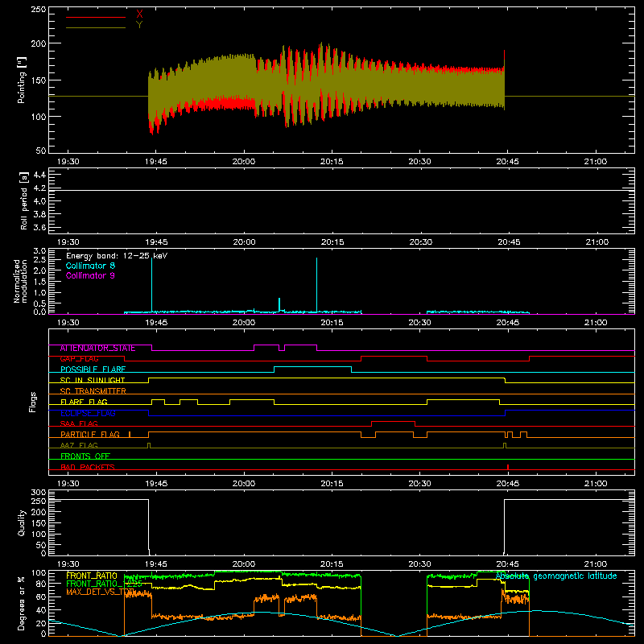Select 'Energy band: 12-25 keV' annotation
644x644 pixels.
point(117,256)
